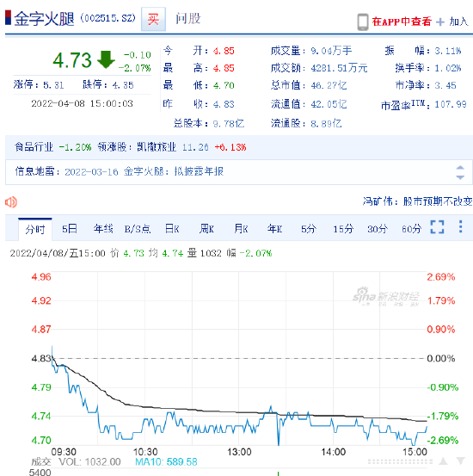Click the dotted drag handle below the chart

[x=400, y=461]
